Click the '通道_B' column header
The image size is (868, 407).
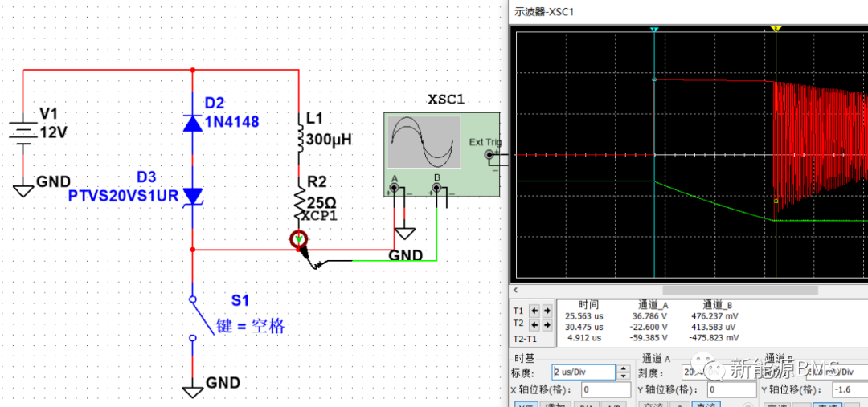718,305
